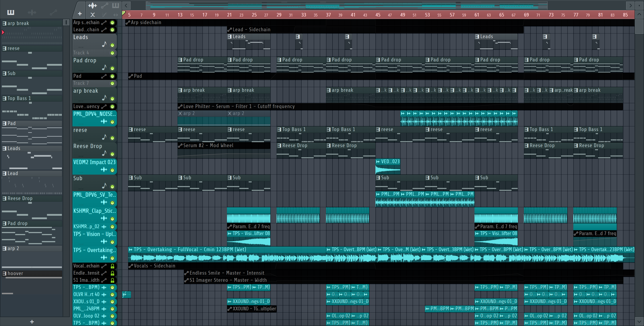Show only patterns in the picker panel

tap(11, 12)
